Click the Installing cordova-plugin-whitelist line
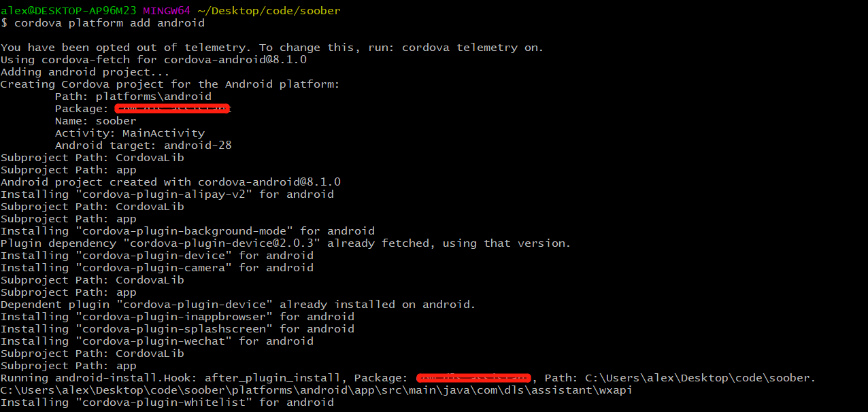 (x=167, y=402)
